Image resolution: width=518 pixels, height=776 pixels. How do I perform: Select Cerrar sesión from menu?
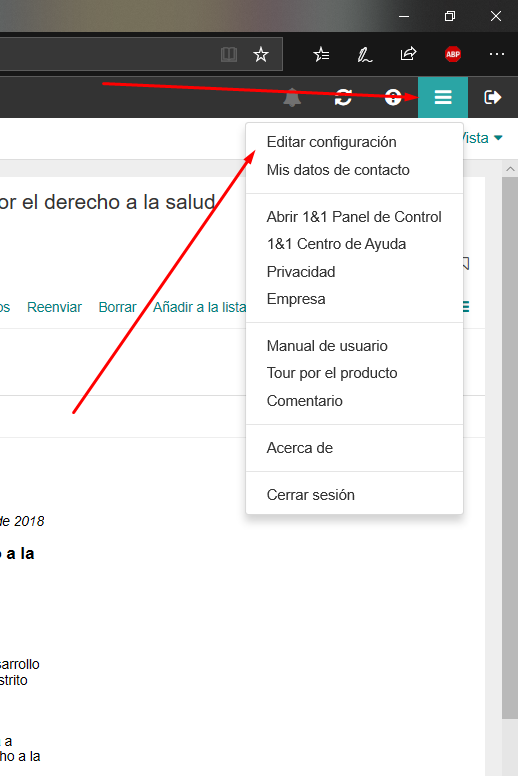click(311, 495)
